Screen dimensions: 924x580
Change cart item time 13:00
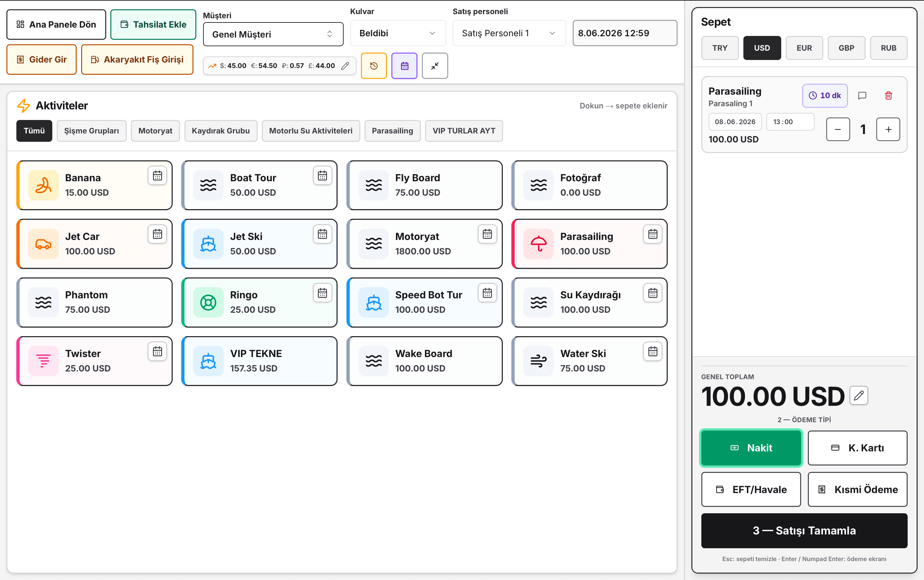[790, 122]
